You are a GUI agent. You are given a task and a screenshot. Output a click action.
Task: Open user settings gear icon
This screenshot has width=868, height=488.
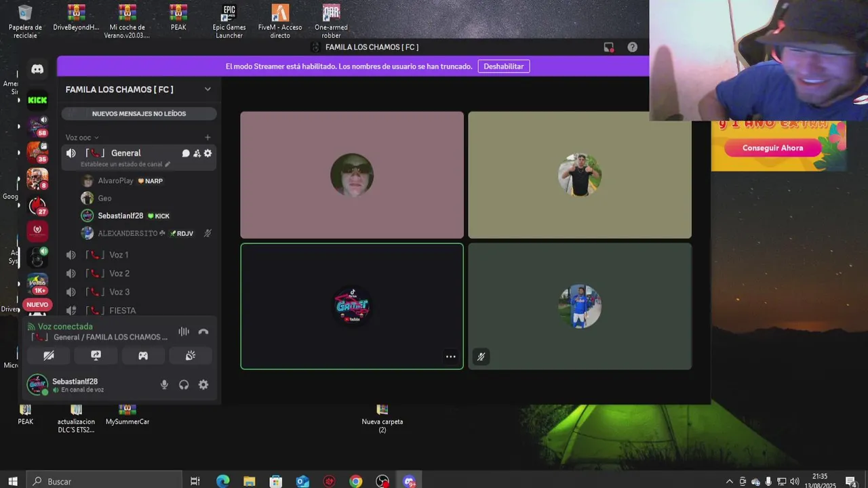pyautogui.click(x=203, y=384)
